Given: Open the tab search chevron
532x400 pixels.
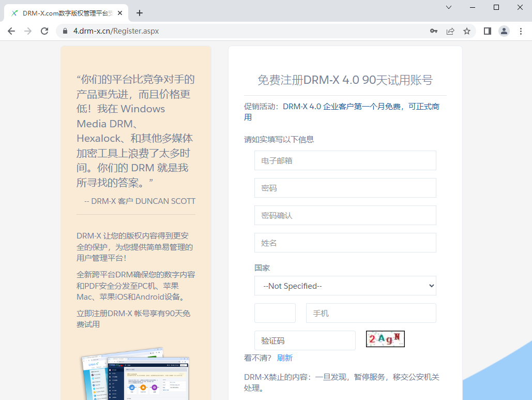Looking at the screenshot, I should [x=449, y=7].
